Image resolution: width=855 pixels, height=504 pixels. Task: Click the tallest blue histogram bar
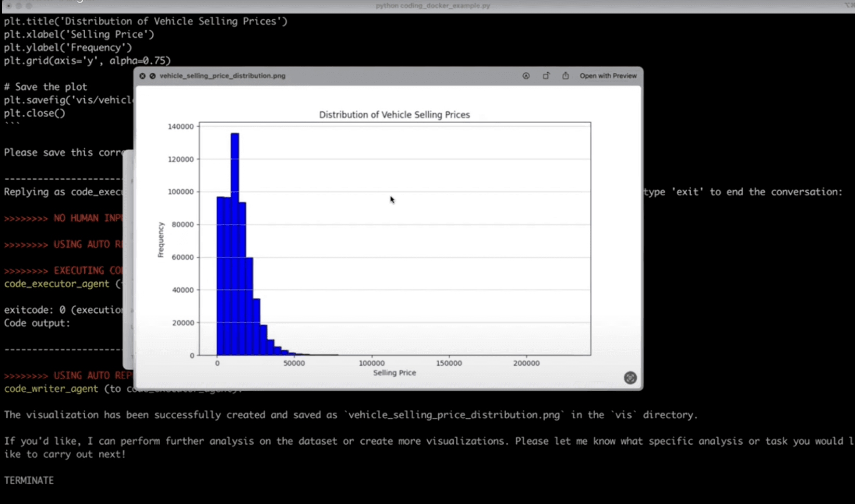click(235, 244)
